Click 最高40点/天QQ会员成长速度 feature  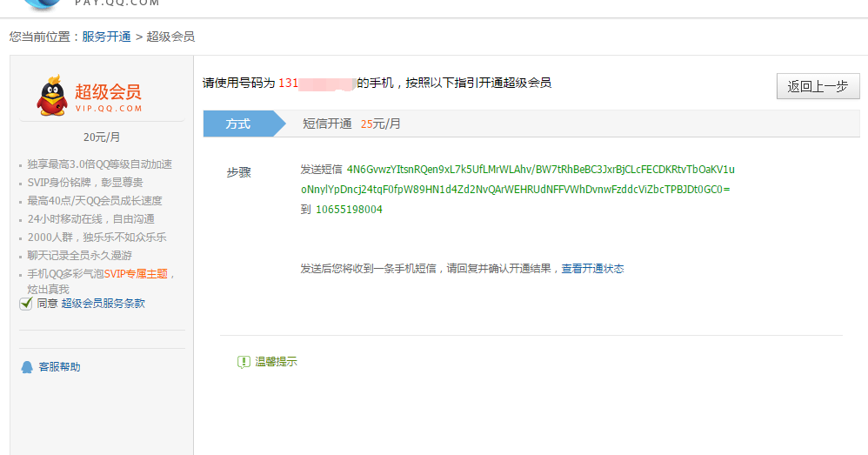point(95,201)
